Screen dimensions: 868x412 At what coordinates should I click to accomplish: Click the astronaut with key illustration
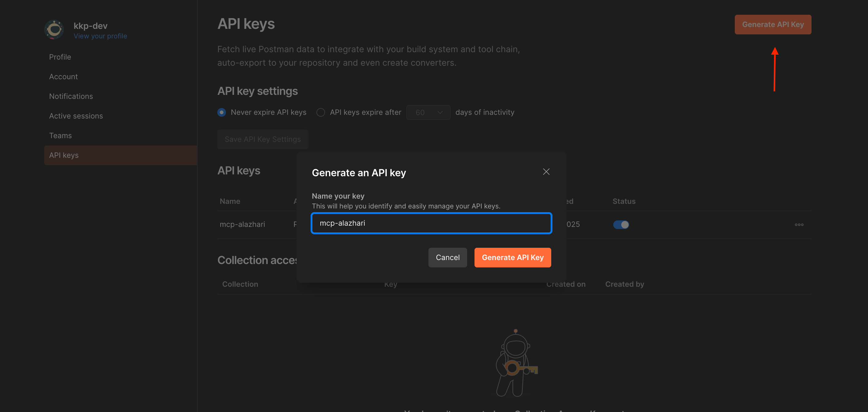pyautogui.click(x=516, y=363)
